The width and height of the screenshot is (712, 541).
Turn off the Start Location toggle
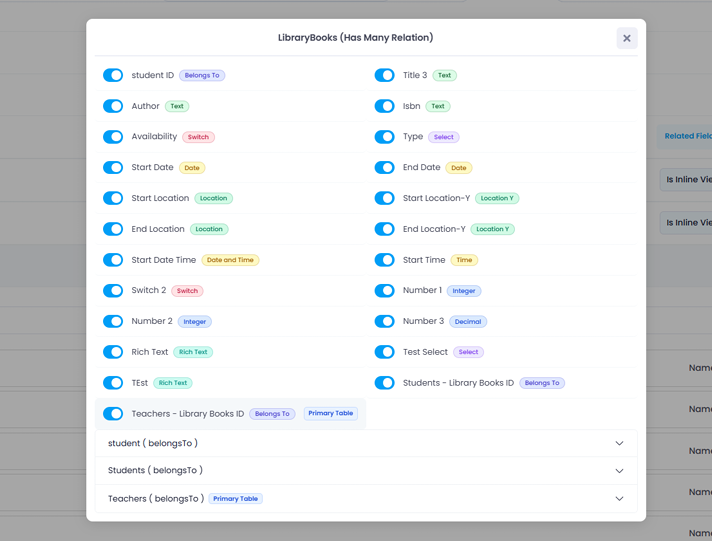pos(113,198)
